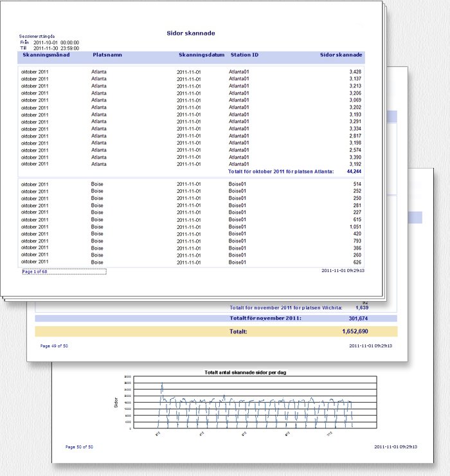
Task: Select the Atlanta October total label
Action: pos(281,172)
